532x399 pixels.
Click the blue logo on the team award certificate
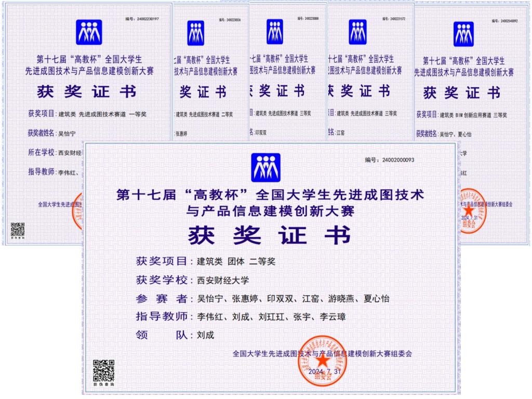[265, 167]
